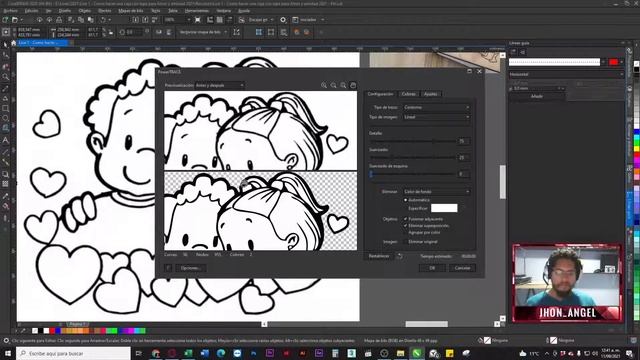Click Cancelar in the PowerTRACE dialog
The width and height of the screenshot is (640, 360).
pyautogui.click(x=462, y=268)
